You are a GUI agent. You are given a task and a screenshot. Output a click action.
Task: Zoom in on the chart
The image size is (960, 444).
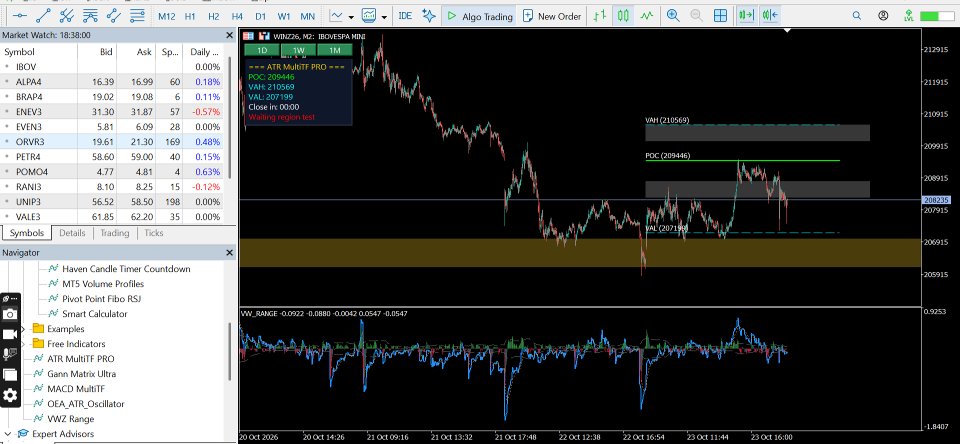click(x=673, y=16)
